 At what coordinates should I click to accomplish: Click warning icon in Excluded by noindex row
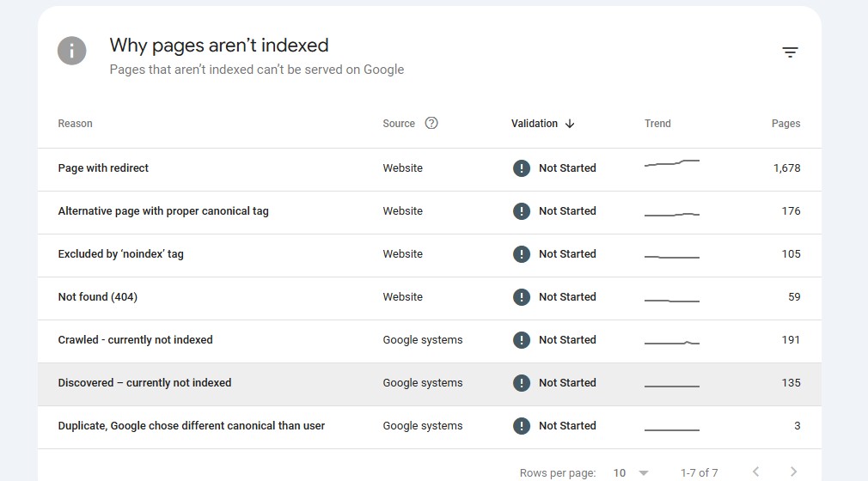(522, 254)
